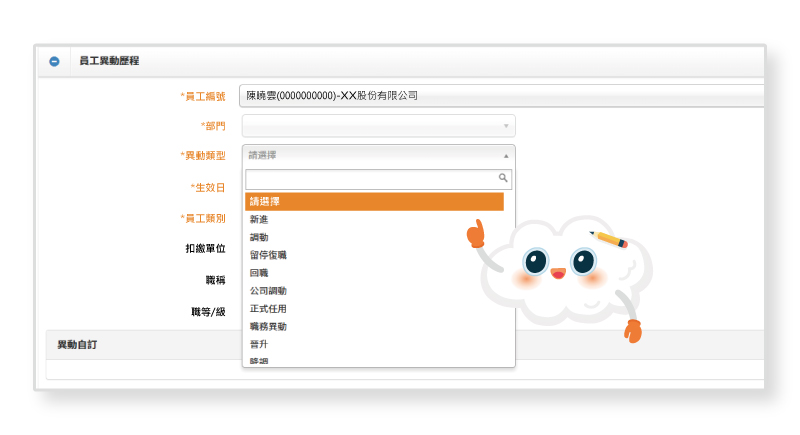Click the search magnifier icon in dropdown

click(504, 178)
